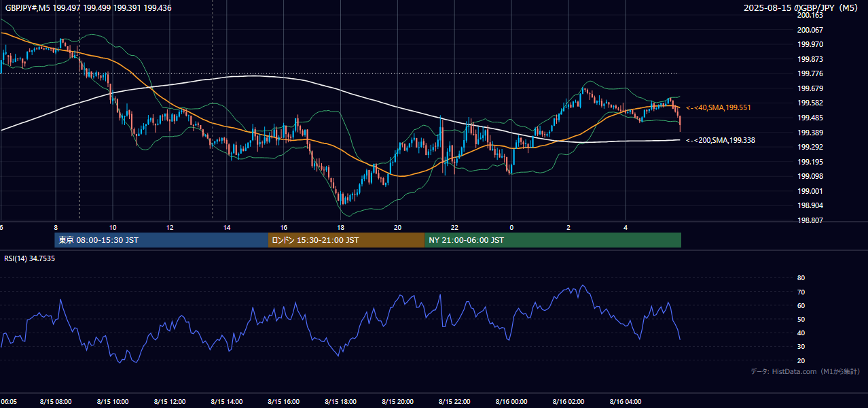
Task: Click price axis label 199.582
Action: click(x=810, y=103)
